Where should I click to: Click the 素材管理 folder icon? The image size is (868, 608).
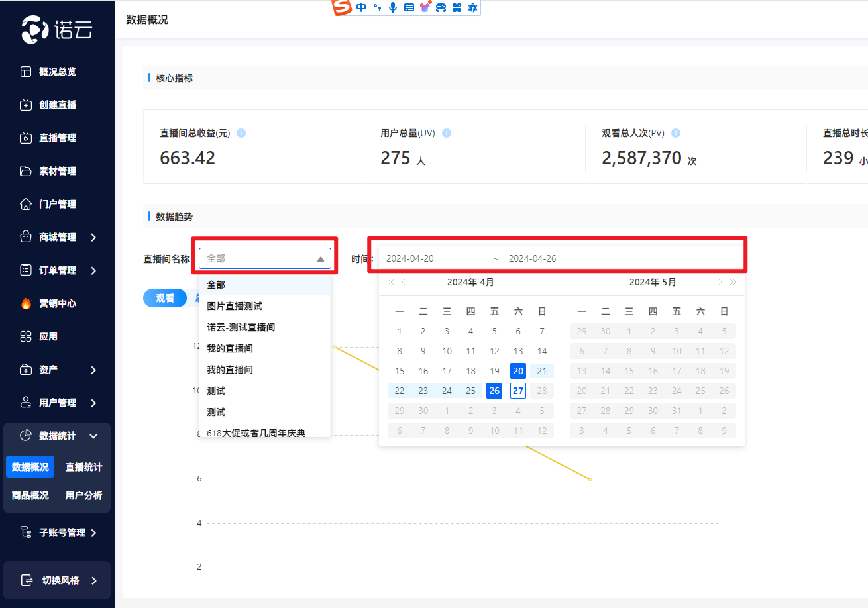[x=26, y=171]
